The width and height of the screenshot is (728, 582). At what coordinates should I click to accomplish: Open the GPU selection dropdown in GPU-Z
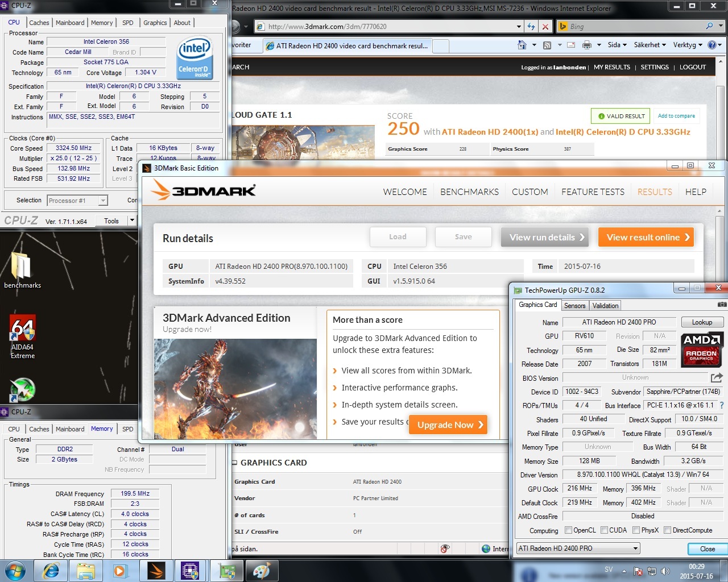[x=578, y=548]
